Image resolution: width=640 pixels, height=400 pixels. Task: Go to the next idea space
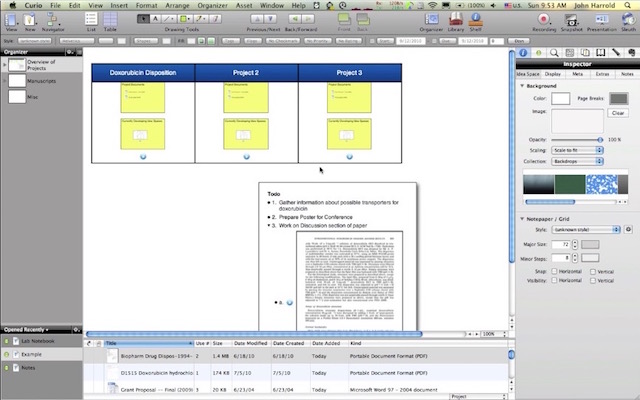270,19
